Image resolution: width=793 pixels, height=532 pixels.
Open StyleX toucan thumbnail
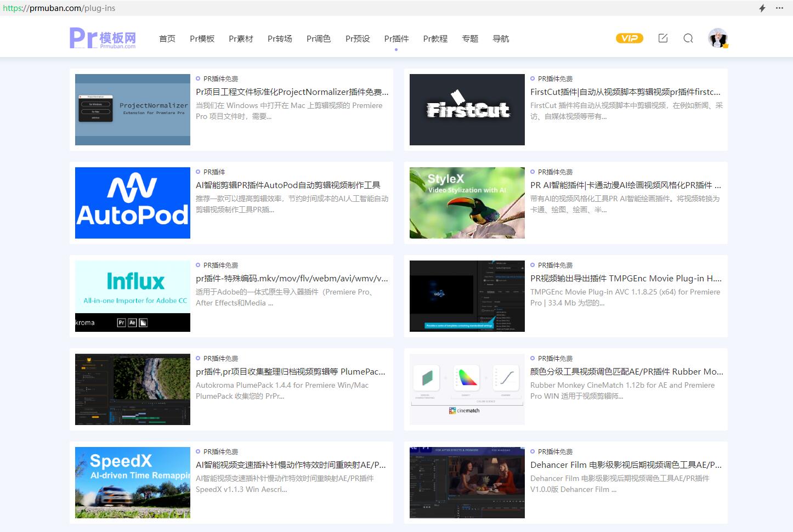[467, 203]
